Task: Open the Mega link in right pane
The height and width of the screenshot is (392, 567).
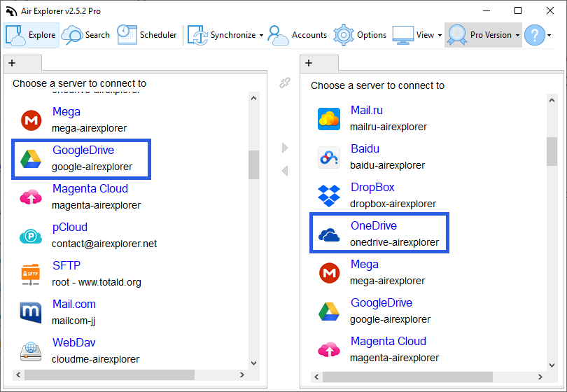Action: click(365, 265)
